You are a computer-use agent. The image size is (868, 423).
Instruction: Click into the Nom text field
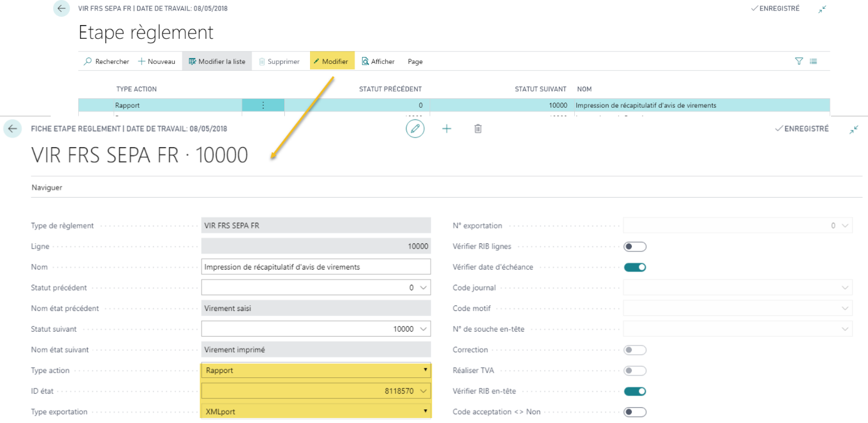(316, 267)
